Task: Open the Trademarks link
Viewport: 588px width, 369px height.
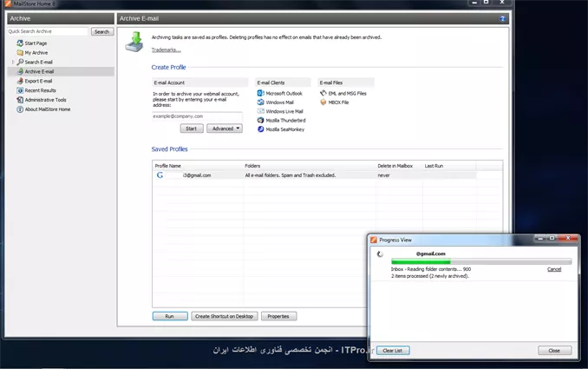Action: 166,49
